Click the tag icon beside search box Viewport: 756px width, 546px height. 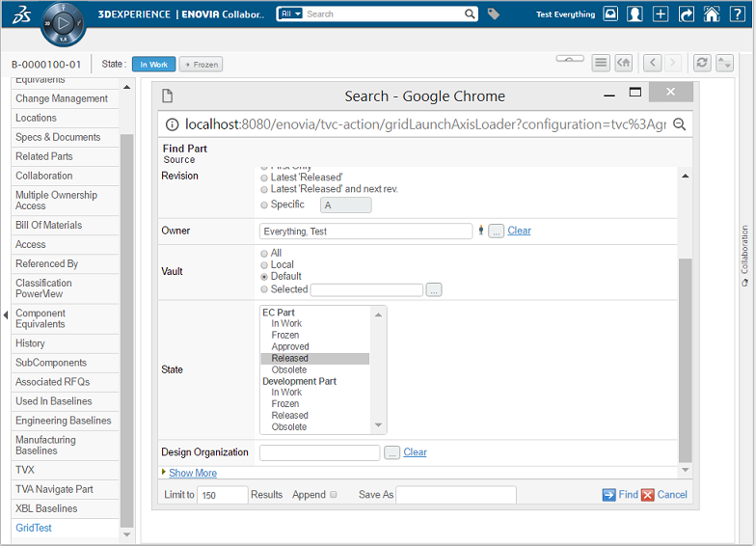click(494, 14)
